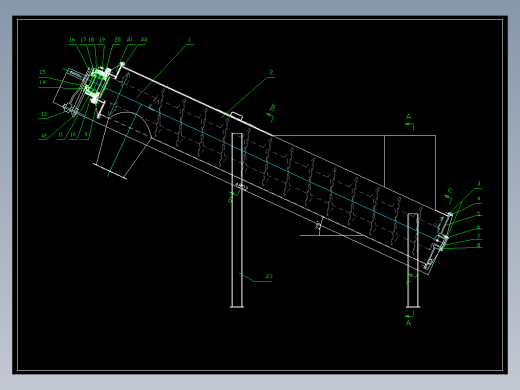Click part callout number 9

point(86,134)
